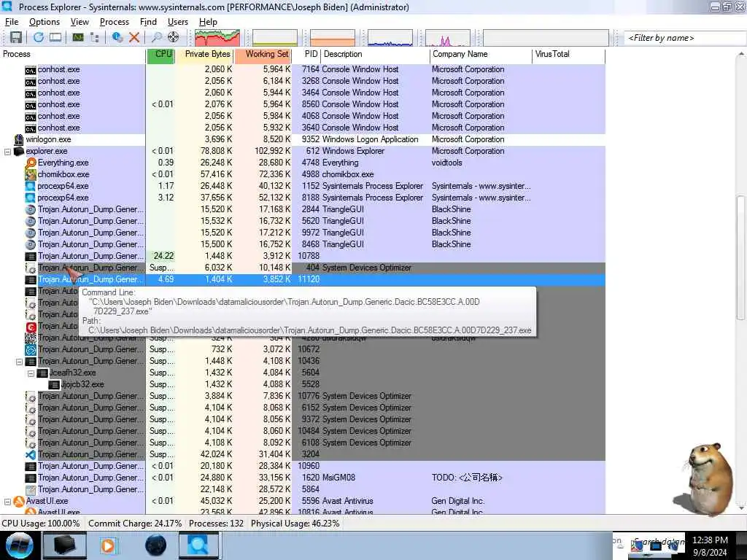The image size is (747, 560).
Task: Select the MsiGM08 process with PID 1620
Action: pyautogui.click(x=303, y=478)
